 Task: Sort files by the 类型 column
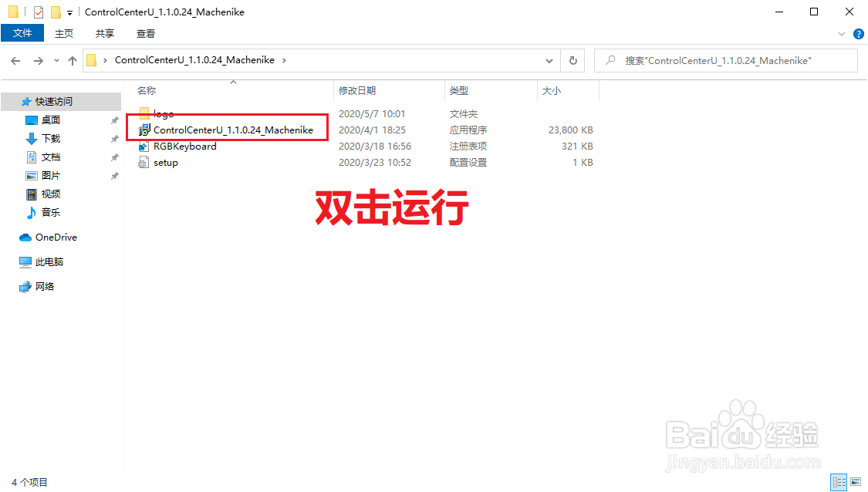pyautogui.click(x=459, y=91)
